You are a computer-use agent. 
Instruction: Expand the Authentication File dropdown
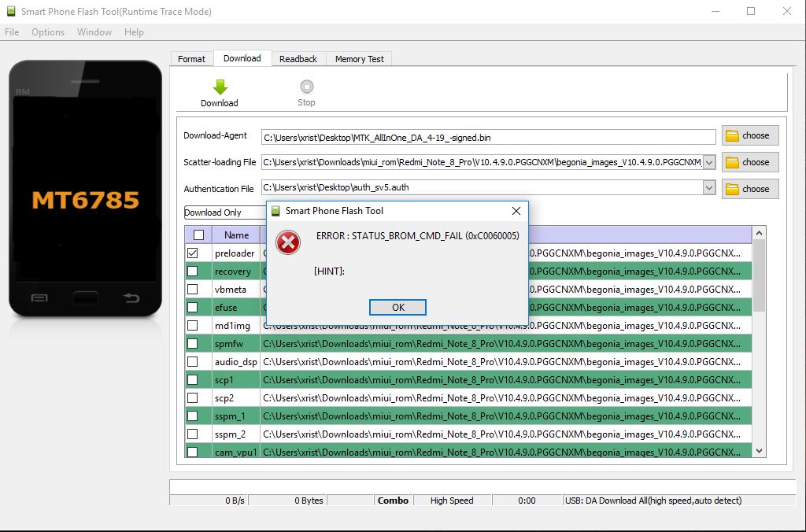(708, 188)
